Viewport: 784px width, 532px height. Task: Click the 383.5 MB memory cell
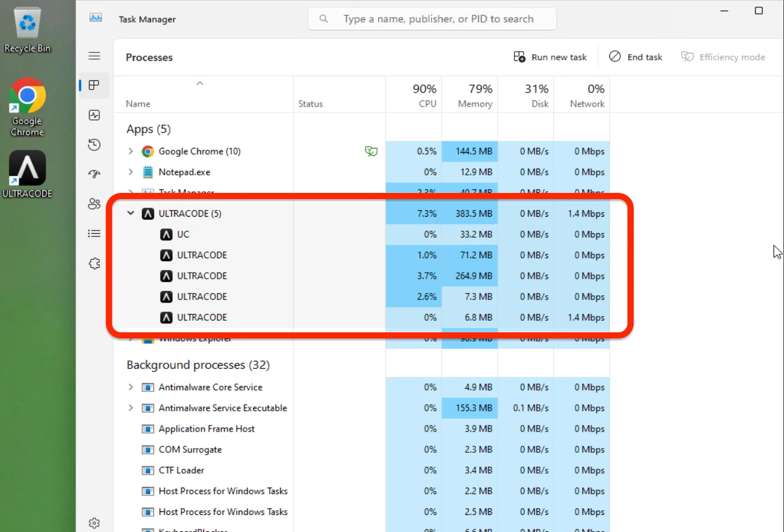click(469, 214)
